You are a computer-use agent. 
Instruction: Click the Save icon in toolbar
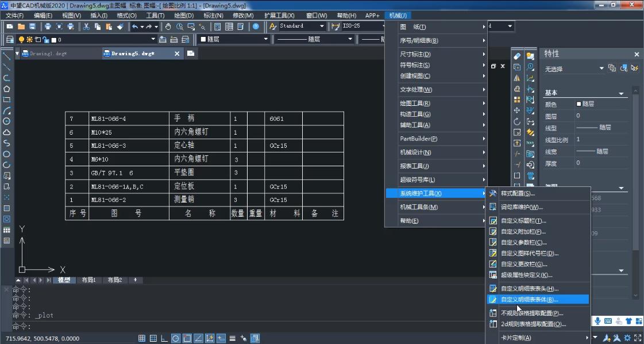pos(32,26)
